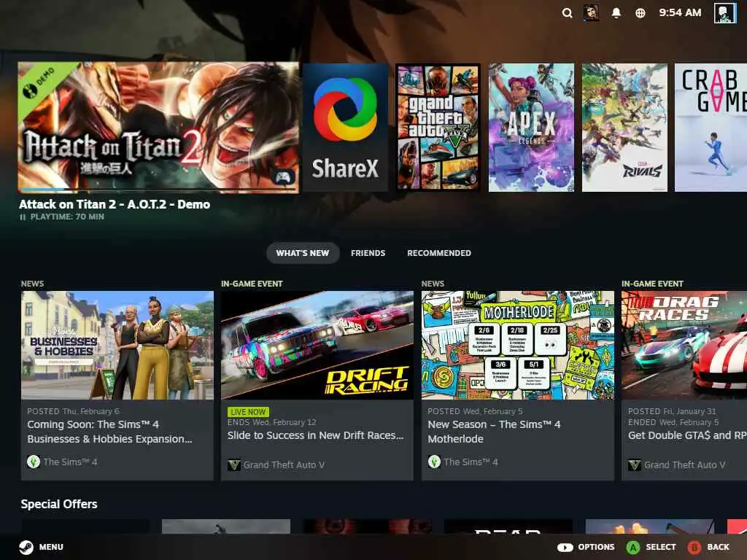
Task: Click 'ENDS Wed, February 12' date
Action: pos(271,422)
